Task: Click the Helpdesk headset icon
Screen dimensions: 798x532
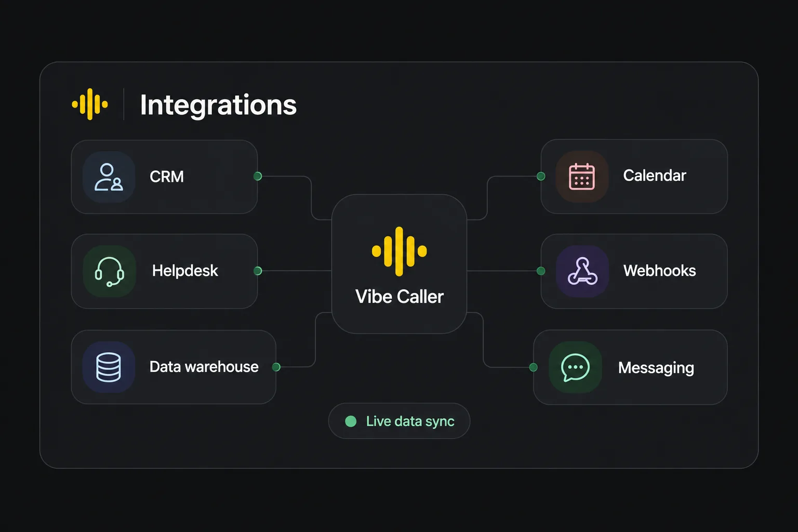Action: [109, 271]
